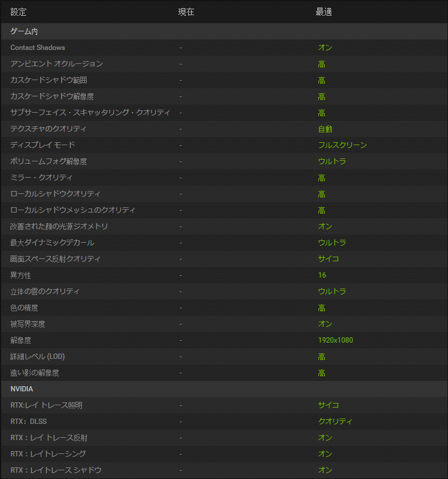Click 高 value for 詳細レベル (LOD)
Viewport: 448px width, 479px height.
(x=321, y=356)
